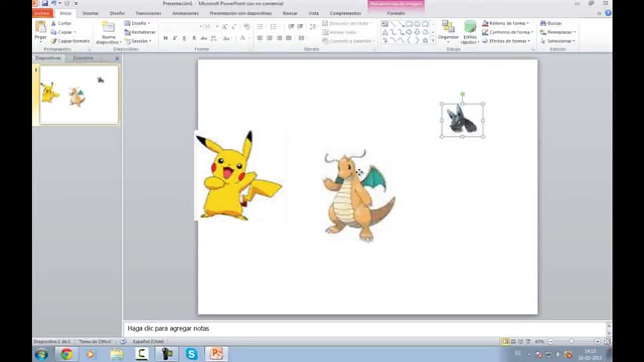Screen dimensions: 644x362
Task: Open Windows Start button
Action: [x=42, y=354]
